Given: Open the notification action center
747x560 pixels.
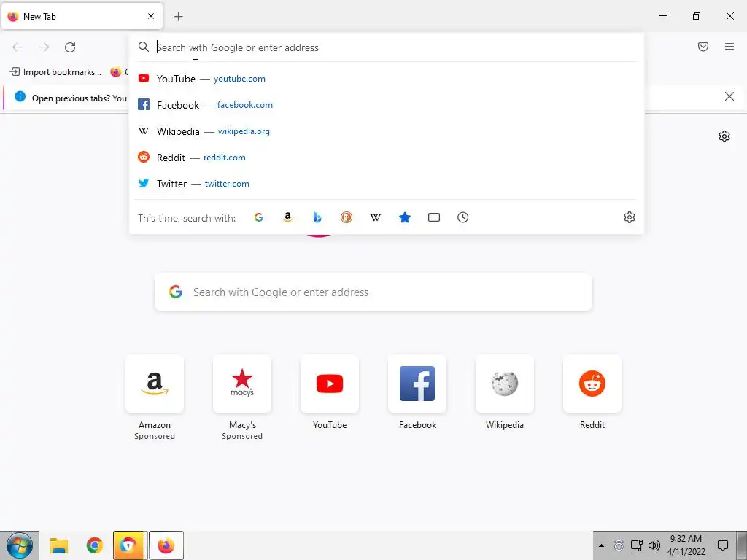Looking at the screenshot, I should click(x=723, y=545).
